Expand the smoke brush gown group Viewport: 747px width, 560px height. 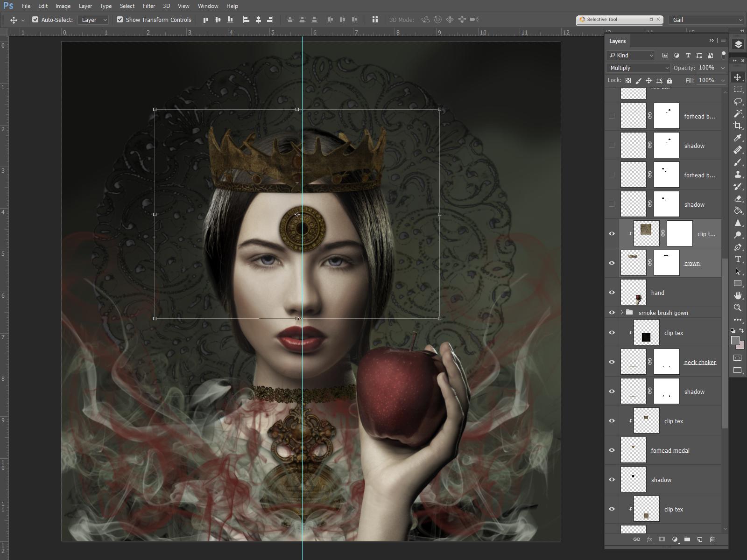coord(622,313)
